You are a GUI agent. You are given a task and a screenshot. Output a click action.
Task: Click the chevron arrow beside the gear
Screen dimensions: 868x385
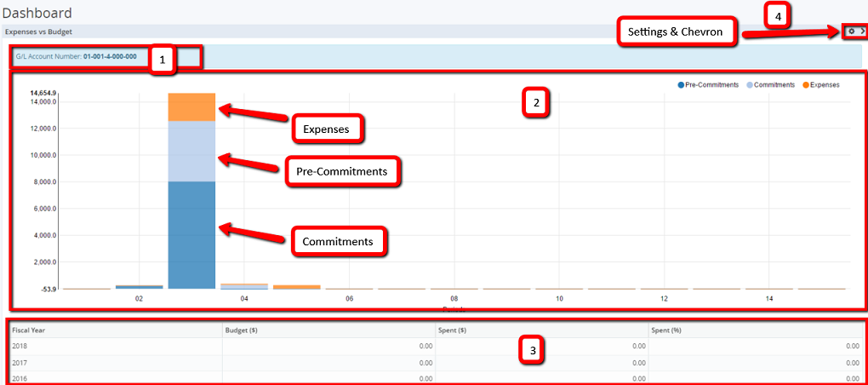pyautogui.click(x=862, y=32)
